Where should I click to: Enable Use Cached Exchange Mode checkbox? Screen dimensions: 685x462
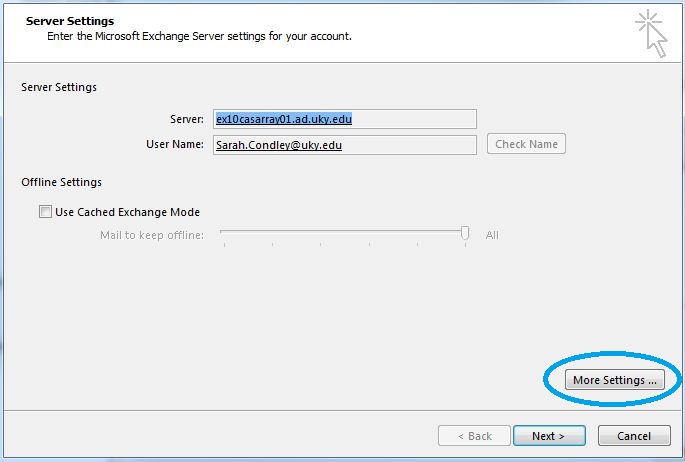pos(45,212)
